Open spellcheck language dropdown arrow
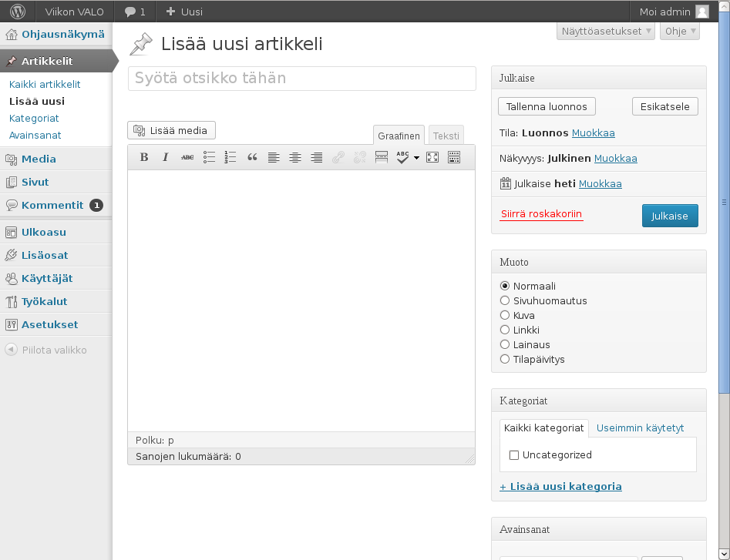This screenshot has height=560, width=730. (416, 158)
